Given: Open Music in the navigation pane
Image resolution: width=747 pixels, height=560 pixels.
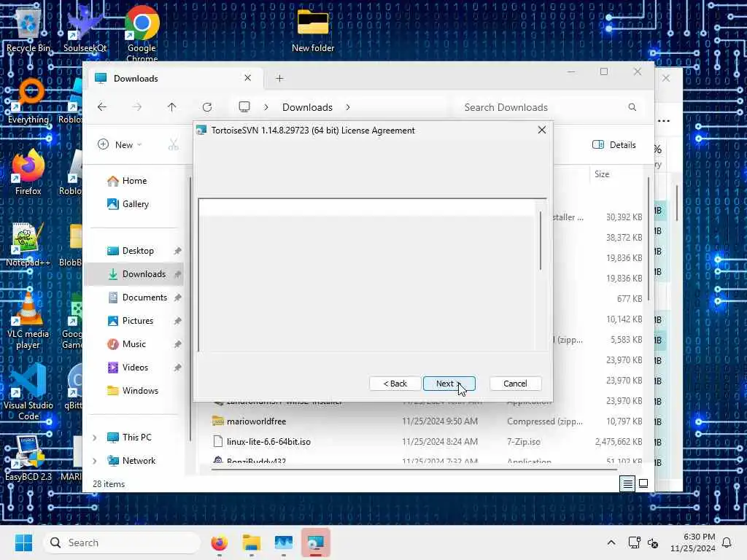Looking at the screenshot, I should point(134,344).
